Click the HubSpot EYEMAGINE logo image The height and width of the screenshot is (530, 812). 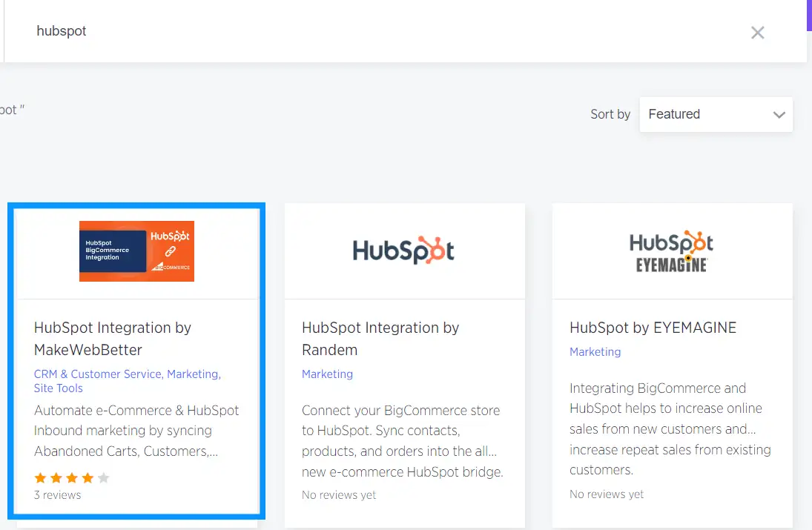(x=671, y=251)
